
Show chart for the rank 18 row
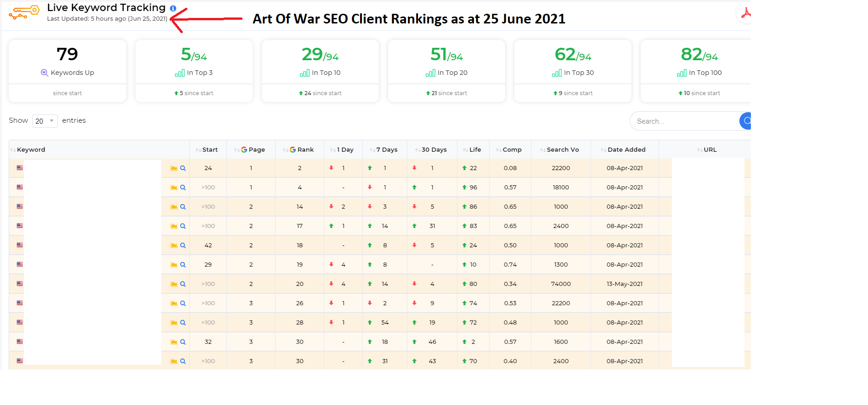click(x=174, y=245)
